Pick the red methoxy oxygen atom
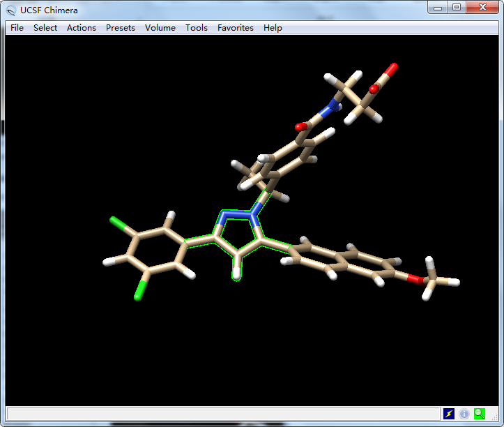 (x=413, y=278)
